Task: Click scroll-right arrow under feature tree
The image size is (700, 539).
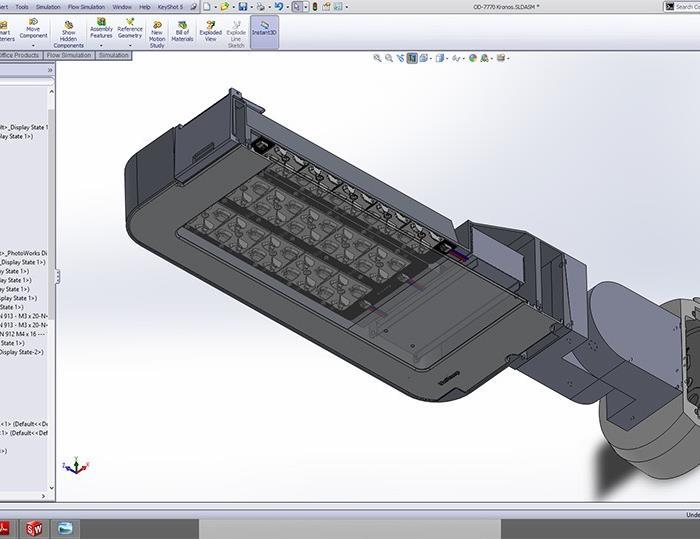Action: [43, 496]
